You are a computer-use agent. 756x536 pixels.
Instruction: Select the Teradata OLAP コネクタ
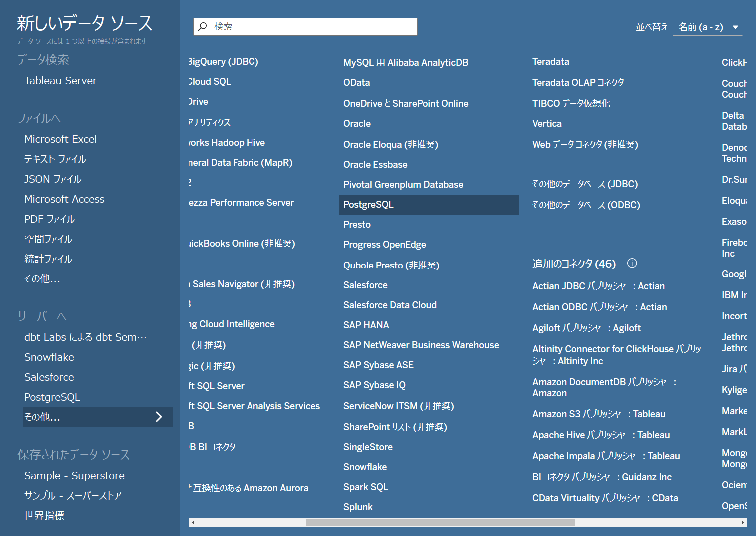point(578,82)
